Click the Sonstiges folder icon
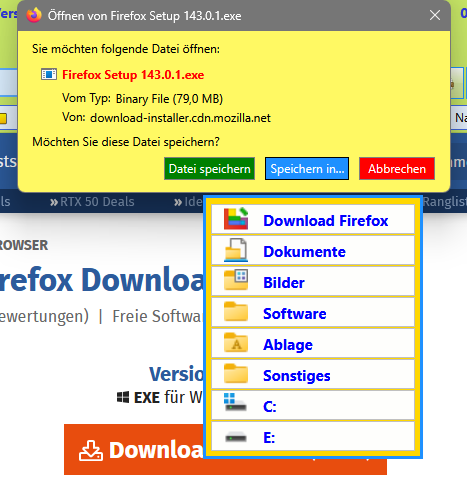 [x=236, y=373]
